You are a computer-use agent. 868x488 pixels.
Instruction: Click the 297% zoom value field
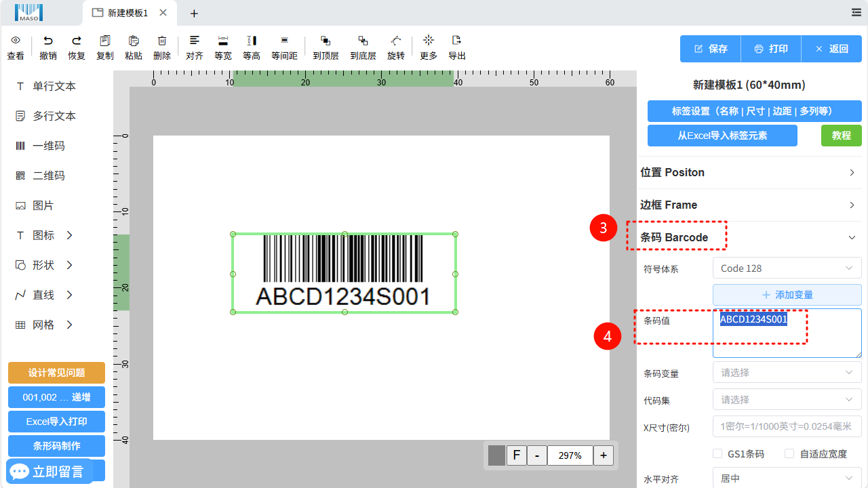point(570,455)
